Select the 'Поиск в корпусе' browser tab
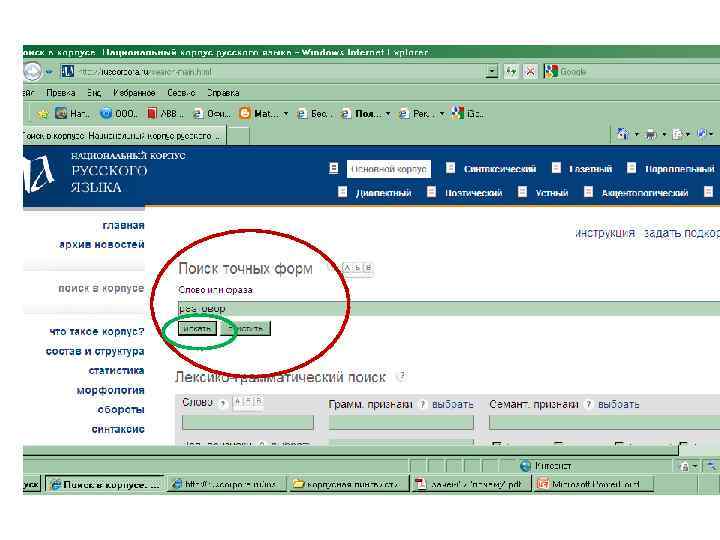Screen dimensions: 720x540 click(124, 136)
